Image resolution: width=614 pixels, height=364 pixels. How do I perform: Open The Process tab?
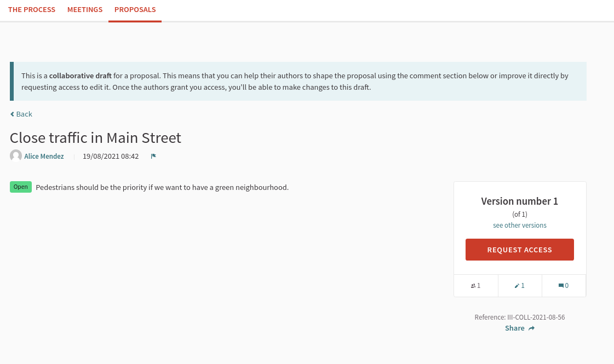pos(32,10)
